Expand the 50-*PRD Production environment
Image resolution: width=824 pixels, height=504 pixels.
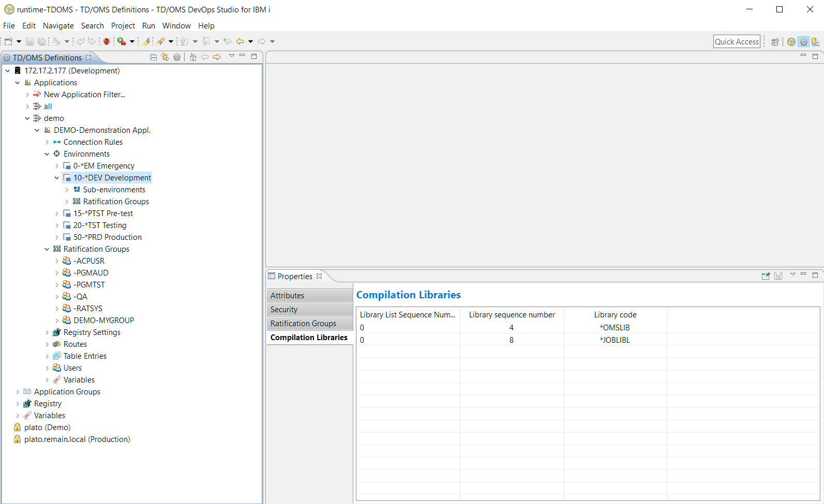[x=57, y=237]
